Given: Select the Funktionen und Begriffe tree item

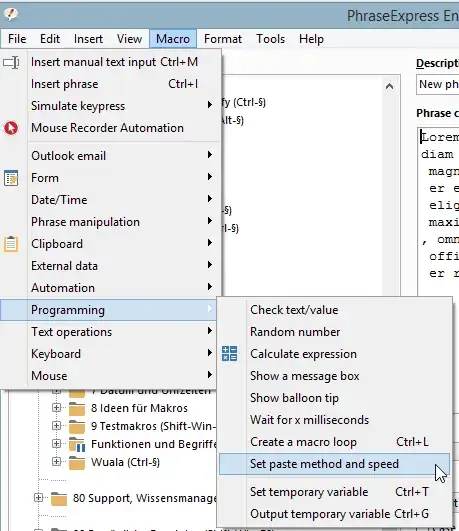Looking at the screenshot, I should [153, 444].
